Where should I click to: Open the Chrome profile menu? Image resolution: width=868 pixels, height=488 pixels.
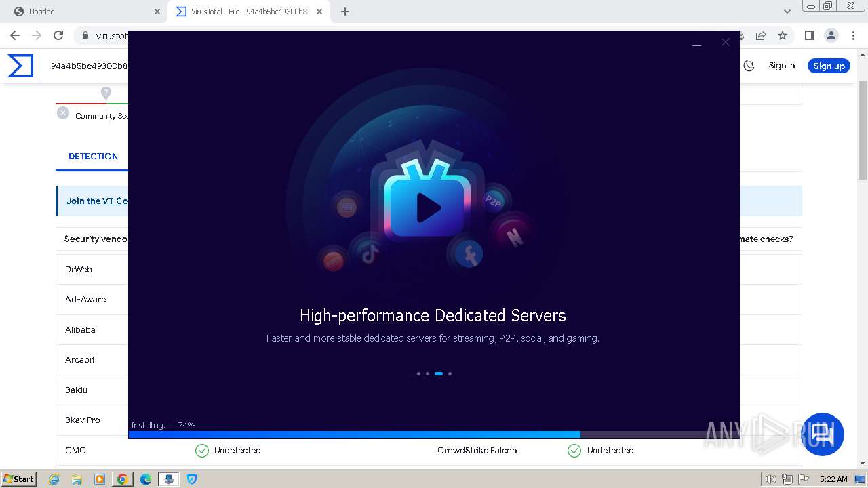coord(831,35)
